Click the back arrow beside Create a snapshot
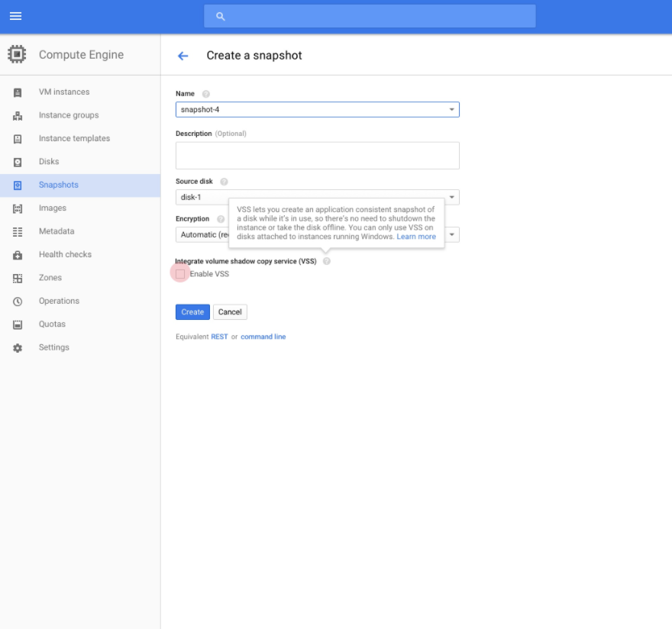The height and width of the screenshot is (629, 672). tap(183, 56)
